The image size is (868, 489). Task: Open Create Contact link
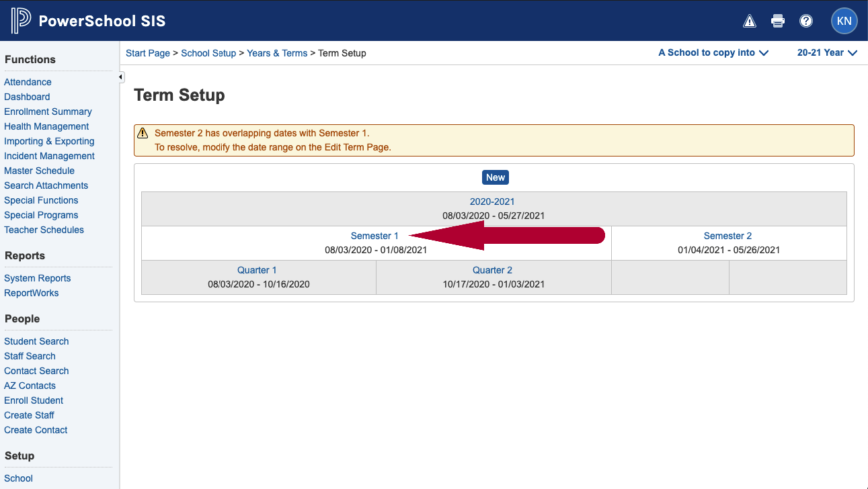36,430
